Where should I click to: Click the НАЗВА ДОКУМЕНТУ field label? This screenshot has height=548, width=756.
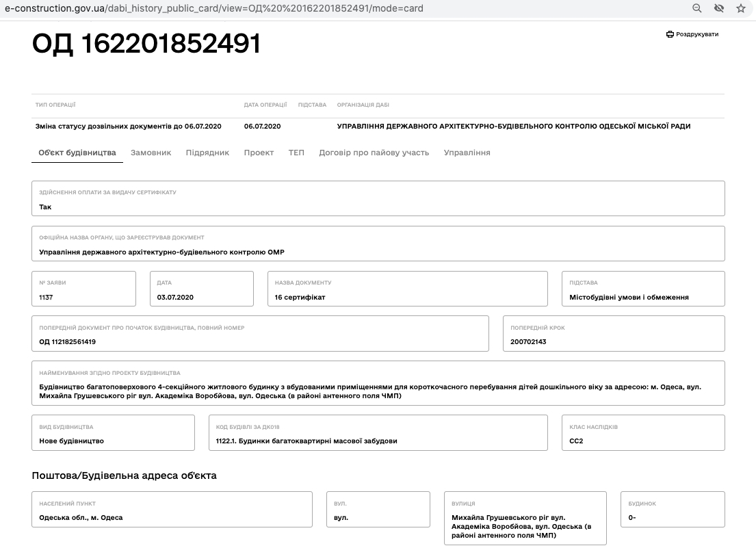click(x=303, y=283)
